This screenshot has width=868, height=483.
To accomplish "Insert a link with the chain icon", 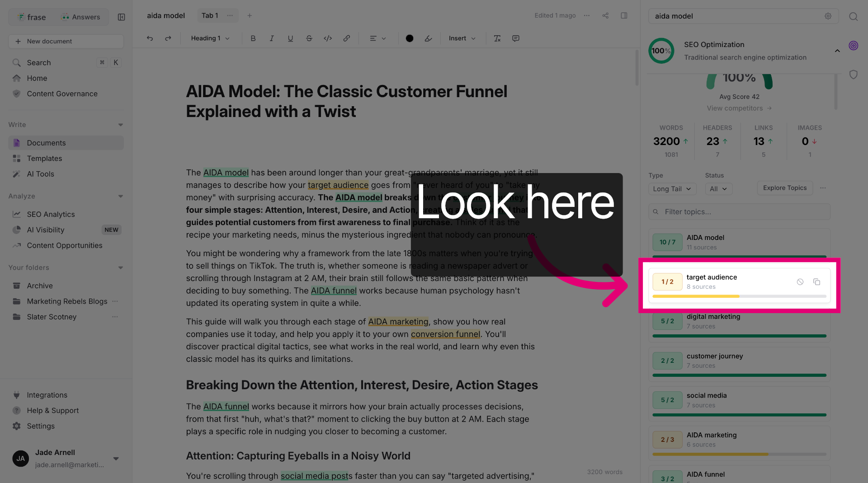I will (x=347, y=38).
